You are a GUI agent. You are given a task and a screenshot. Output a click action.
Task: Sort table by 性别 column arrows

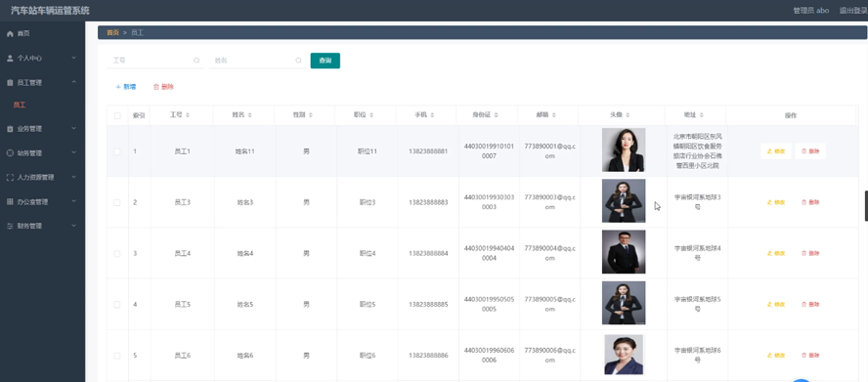(311, 115)
